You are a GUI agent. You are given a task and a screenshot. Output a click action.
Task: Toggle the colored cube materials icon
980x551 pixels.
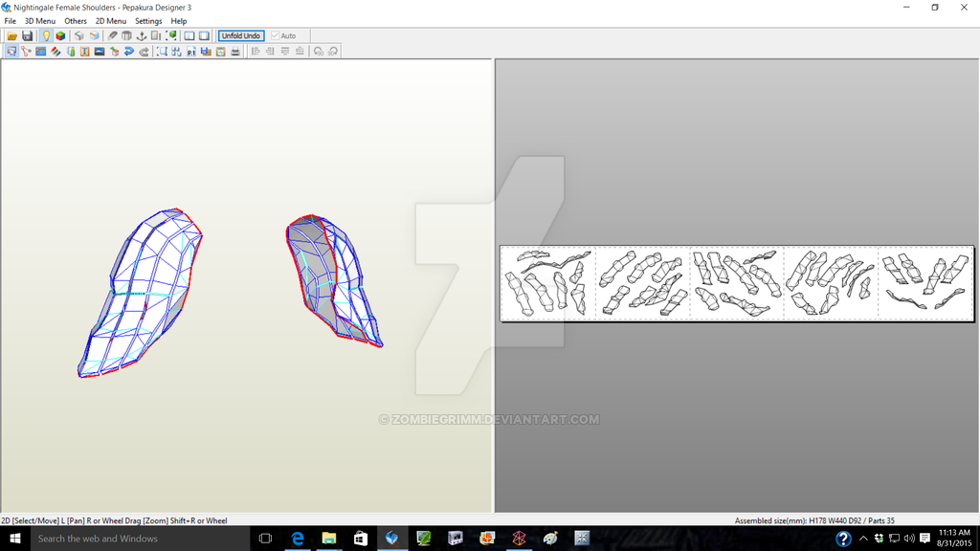coord(60,36)
